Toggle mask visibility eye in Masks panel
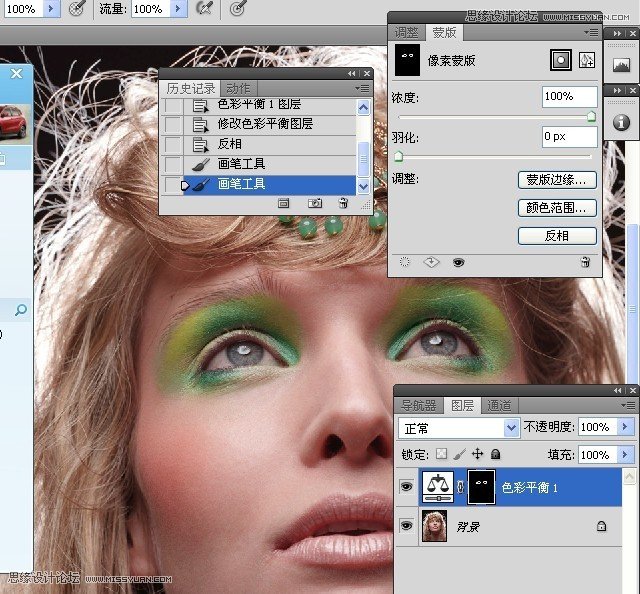This screenshot has height=594, width=640. (458, 263)
